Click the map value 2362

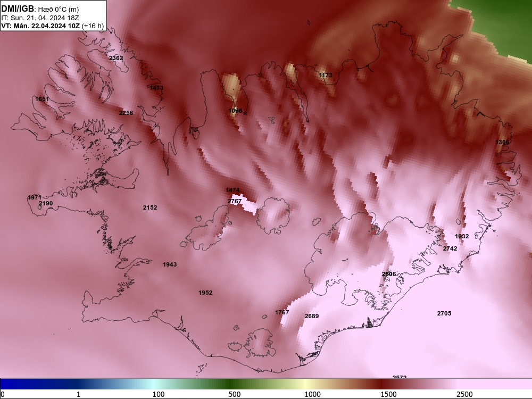tap(116, 58)
